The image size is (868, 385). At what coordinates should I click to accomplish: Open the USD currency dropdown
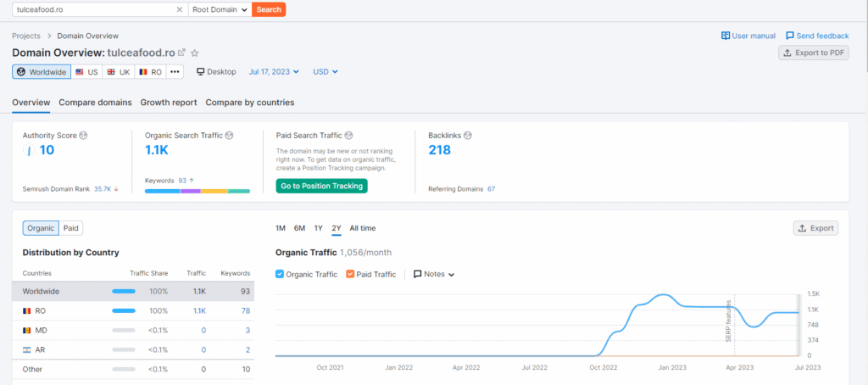325,72
